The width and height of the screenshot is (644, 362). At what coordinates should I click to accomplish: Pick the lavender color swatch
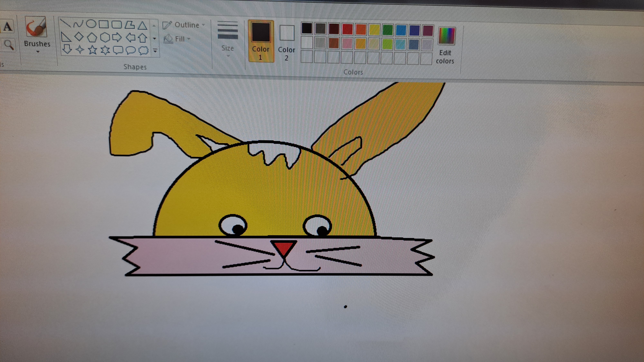427,45
